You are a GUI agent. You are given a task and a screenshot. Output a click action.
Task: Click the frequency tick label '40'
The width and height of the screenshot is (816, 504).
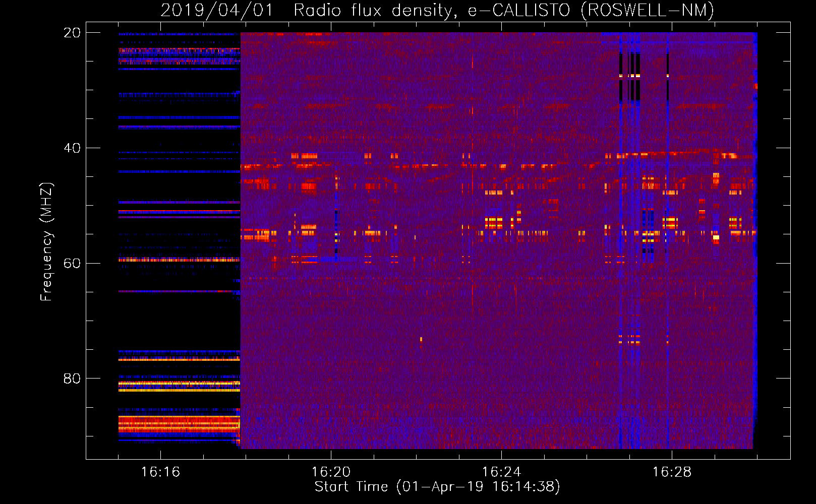(72, 148)
